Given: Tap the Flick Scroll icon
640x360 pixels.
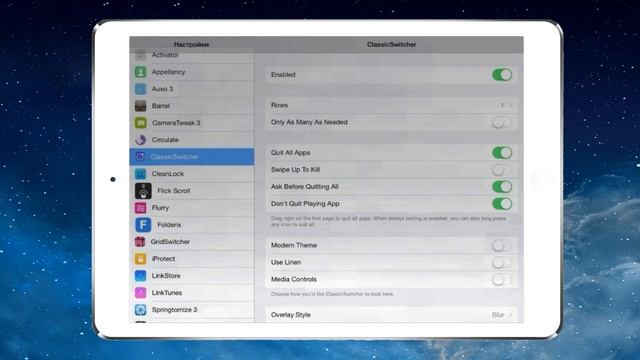Looking at the screenshot, I should tap(143, 191).
